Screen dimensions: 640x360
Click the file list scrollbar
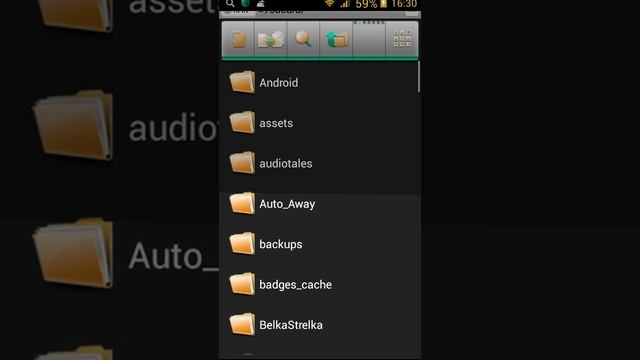point(419,77)
